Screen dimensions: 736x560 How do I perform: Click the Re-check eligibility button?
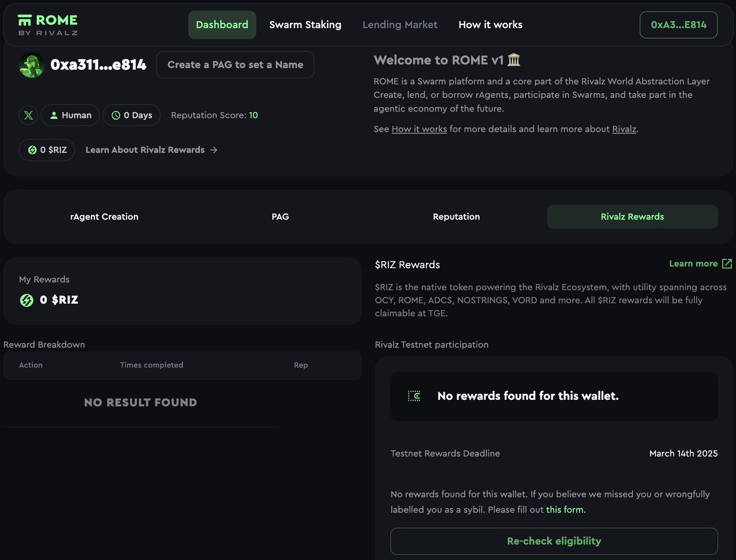pos(554,541)
